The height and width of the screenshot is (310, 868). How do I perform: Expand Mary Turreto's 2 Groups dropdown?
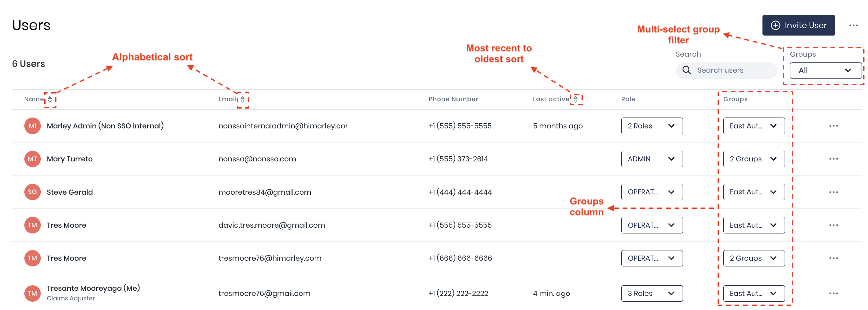tap(753, 159)
